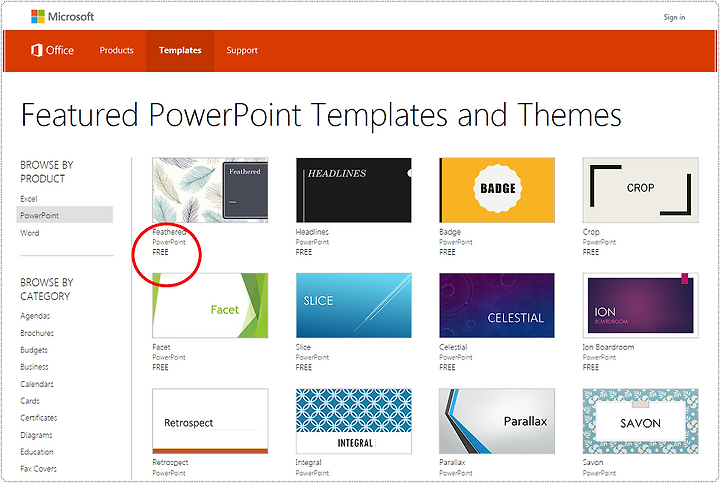
Task: Click the Savon title link
Action: click(x=593, y=462)
